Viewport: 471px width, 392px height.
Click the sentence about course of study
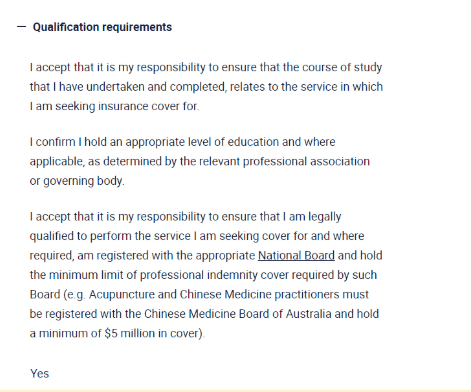point(206,87)
